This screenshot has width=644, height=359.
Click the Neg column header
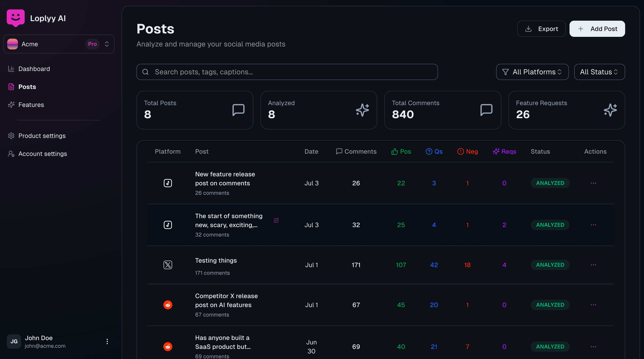467,152
